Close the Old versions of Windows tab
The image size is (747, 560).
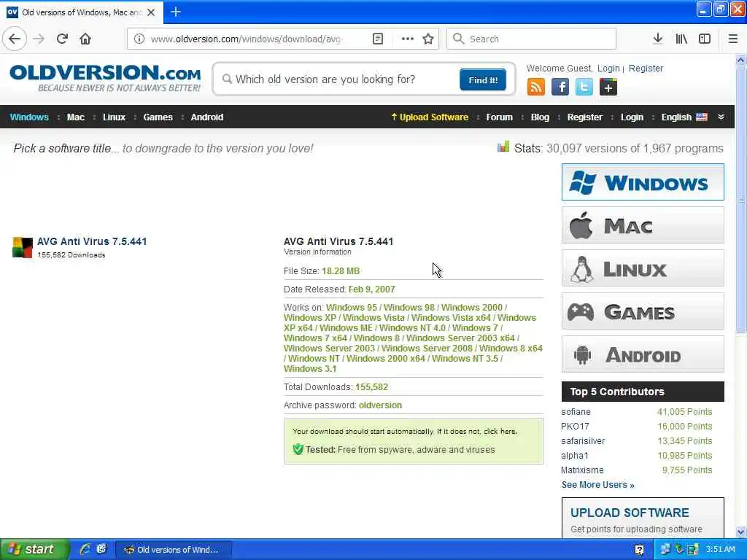tap(151, 12)
